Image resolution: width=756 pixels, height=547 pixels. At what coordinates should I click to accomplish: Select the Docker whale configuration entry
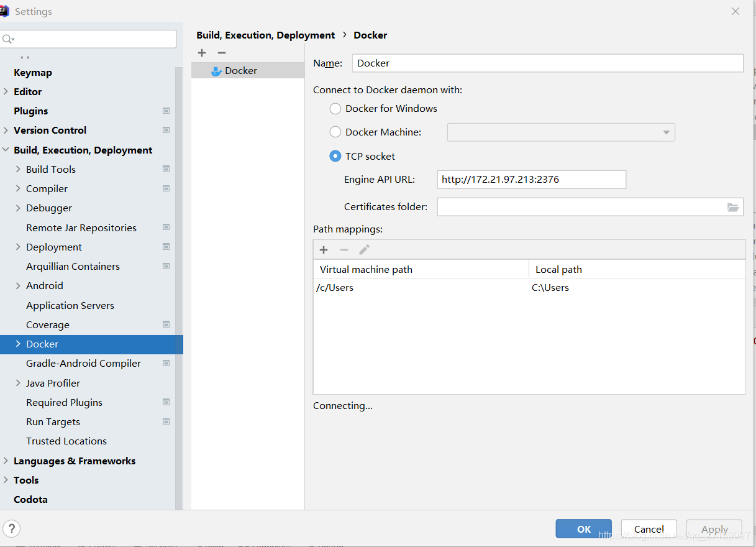239,70
